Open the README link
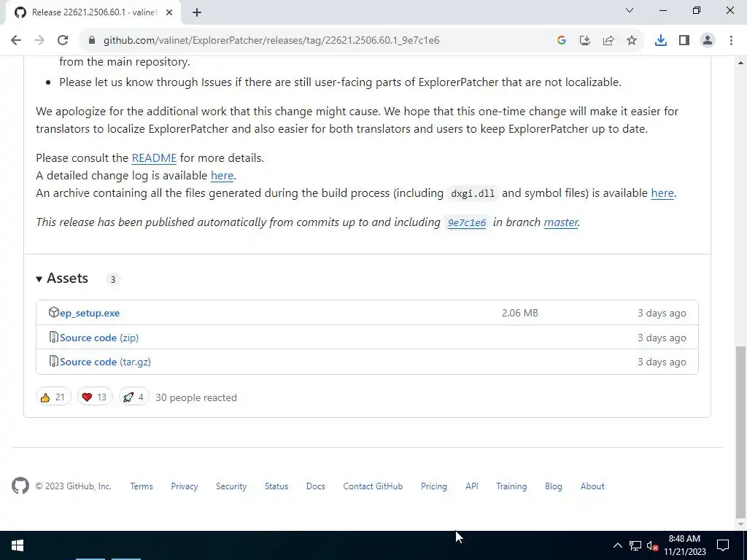 (x=154, y=158)
